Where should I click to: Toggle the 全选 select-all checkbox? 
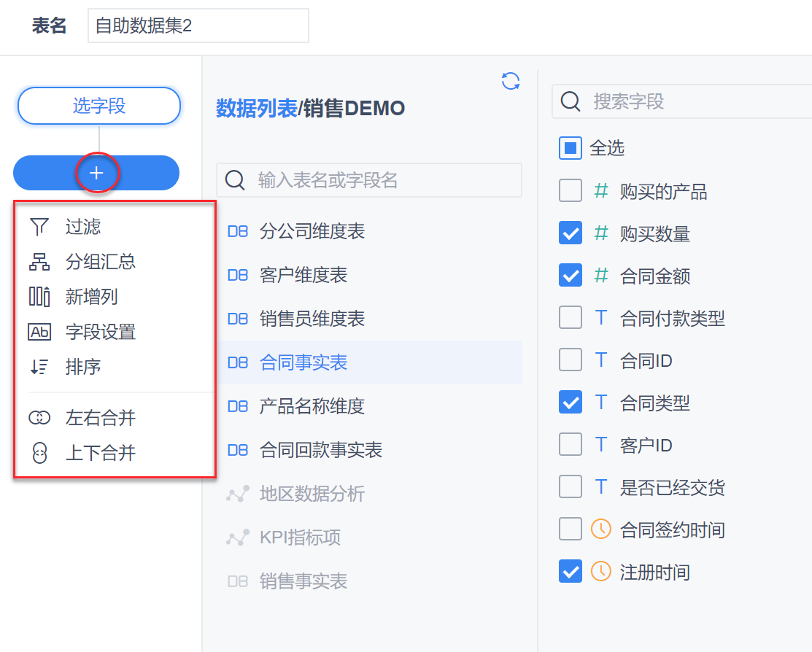[571, 148]
